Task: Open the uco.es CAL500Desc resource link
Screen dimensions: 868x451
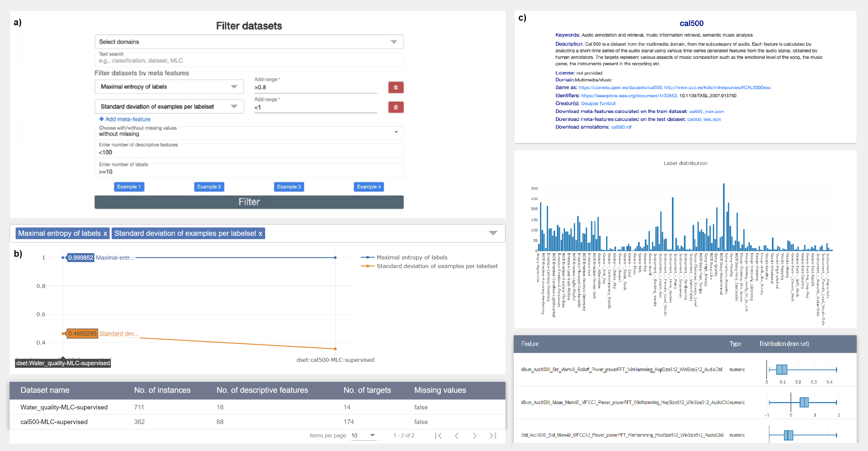Action: (x=717, y=87)
